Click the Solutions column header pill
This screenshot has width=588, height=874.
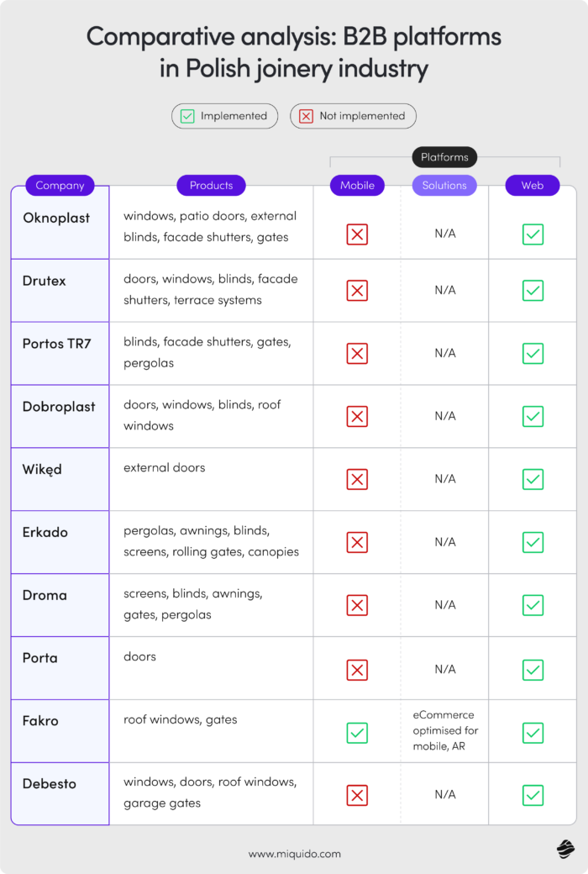point(444,186)
